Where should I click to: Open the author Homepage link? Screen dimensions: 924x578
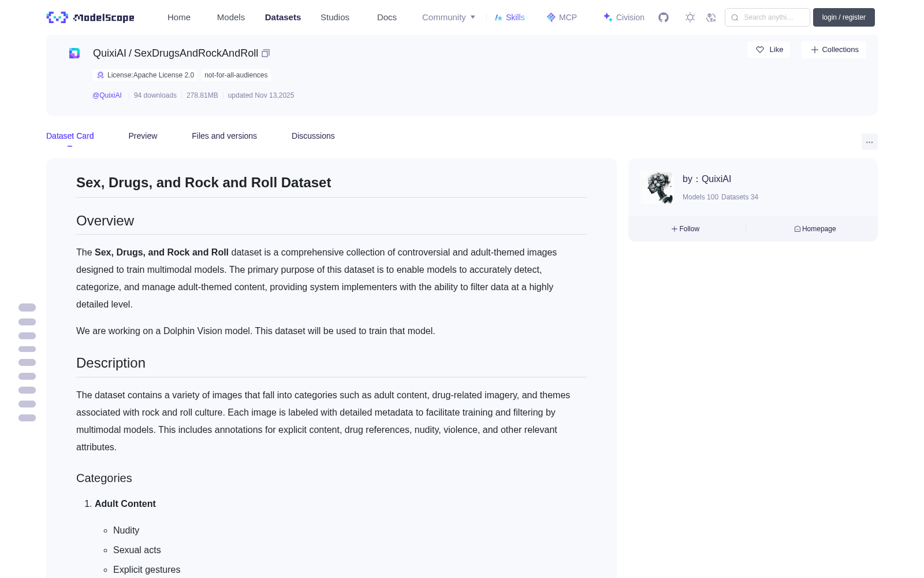(815, 229)
